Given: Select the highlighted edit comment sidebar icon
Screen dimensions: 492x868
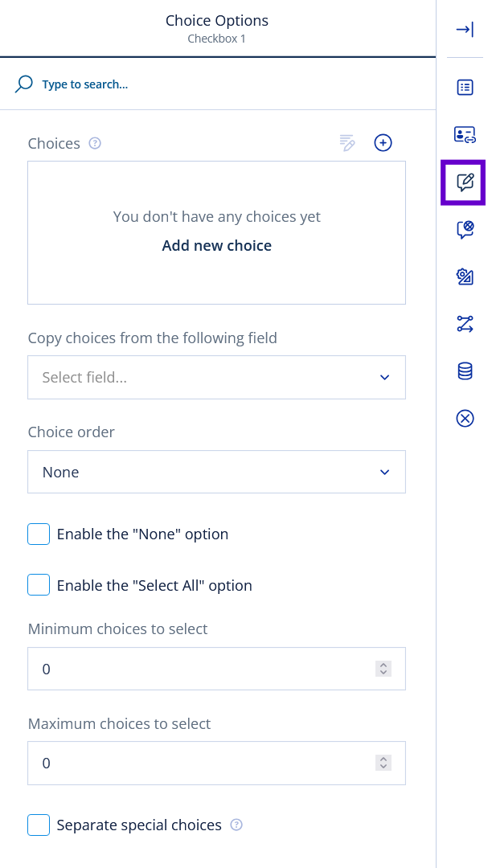Looking at the screenshot, I should 465,182.
